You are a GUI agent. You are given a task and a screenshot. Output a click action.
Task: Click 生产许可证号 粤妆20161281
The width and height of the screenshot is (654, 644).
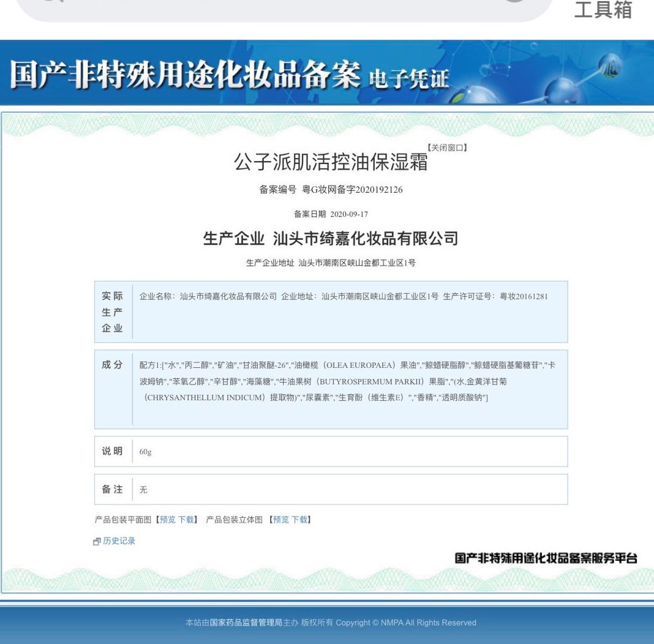495,296
